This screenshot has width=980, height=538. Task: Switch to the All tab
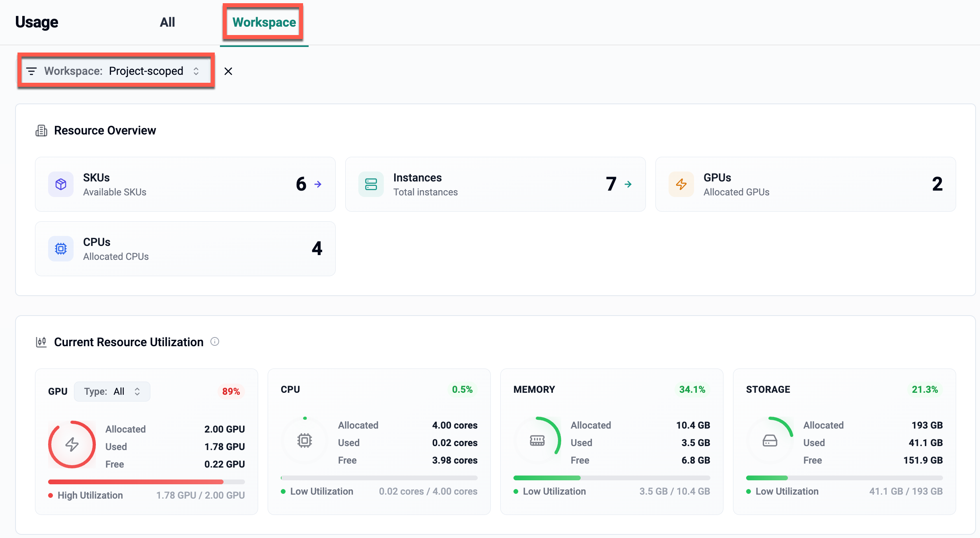[x=167, y=22]
